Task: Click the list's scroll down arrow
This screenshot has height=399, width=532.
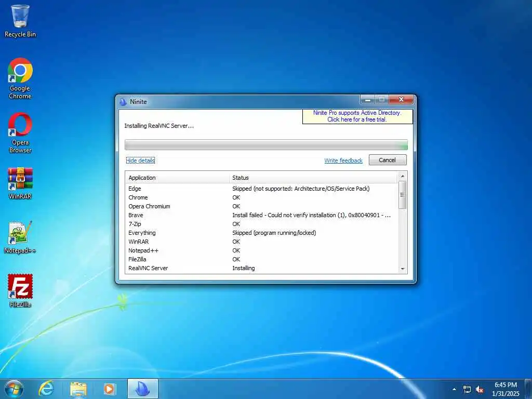Action: [403, 269]
